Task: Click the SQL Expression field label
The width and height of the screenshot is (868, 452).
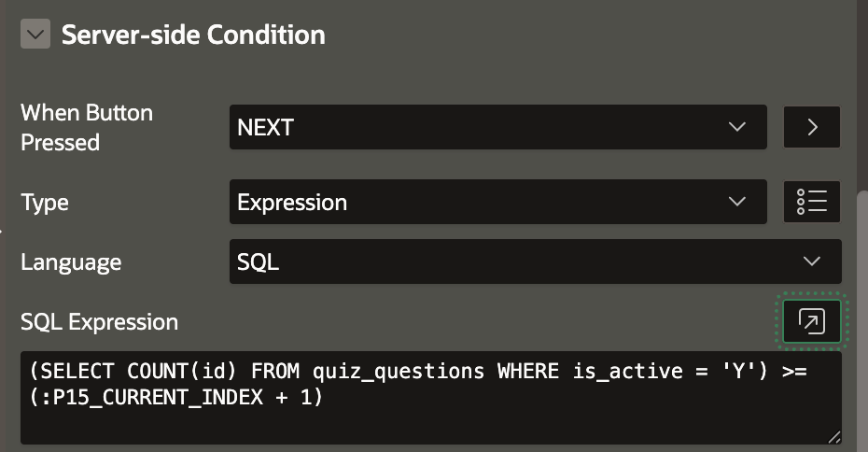Action: point(99,322)
